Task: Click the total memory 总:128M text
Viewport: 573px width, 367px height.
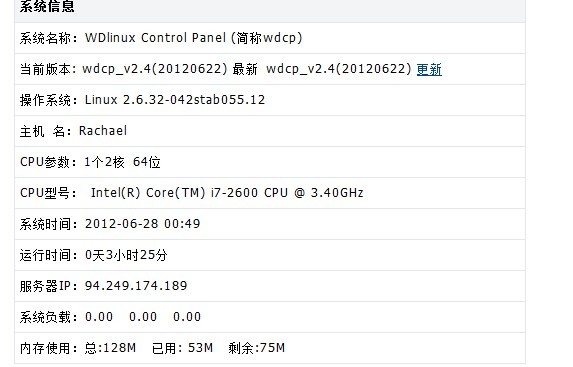Action: point(110,348)
